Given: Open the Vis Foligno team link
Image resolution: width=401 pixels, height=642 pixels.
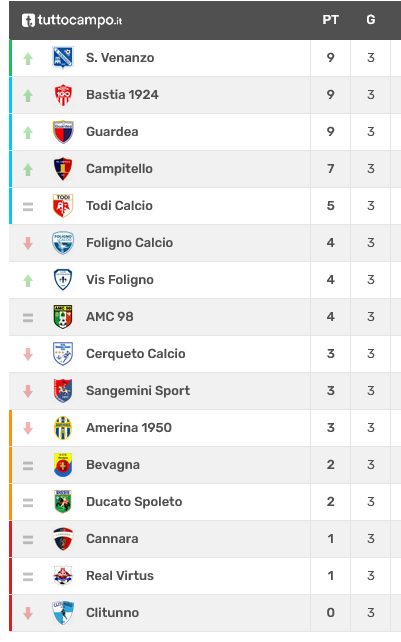Looking at the screenshot, I should coord(120,280).
